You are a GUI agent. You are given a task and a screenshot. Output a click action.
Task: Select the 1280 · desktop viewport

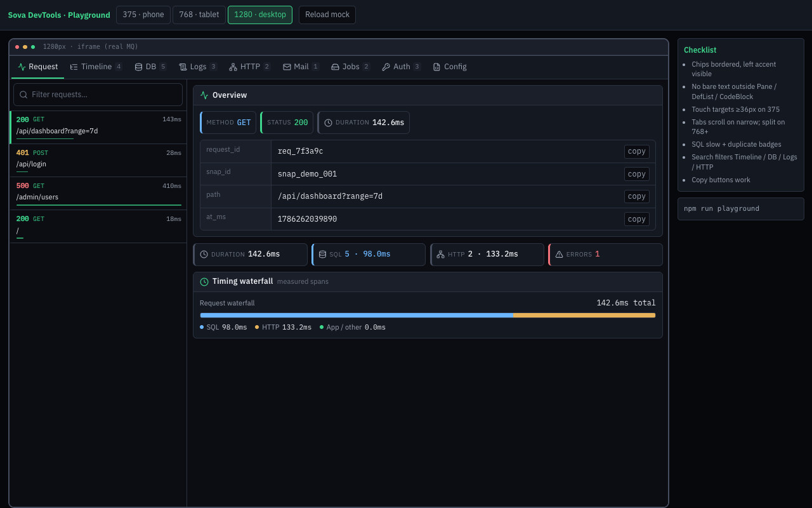(x=260, y=15)
